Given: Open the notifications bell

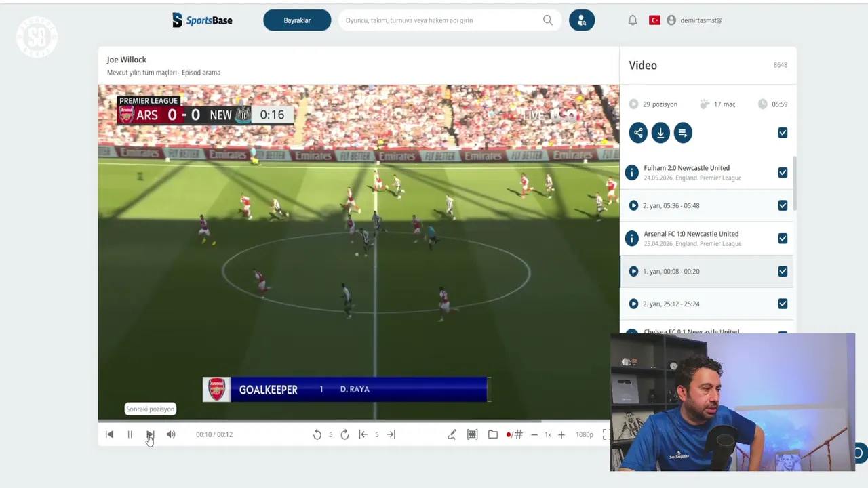Looking at the screenshot, I should tap(633, 20).
